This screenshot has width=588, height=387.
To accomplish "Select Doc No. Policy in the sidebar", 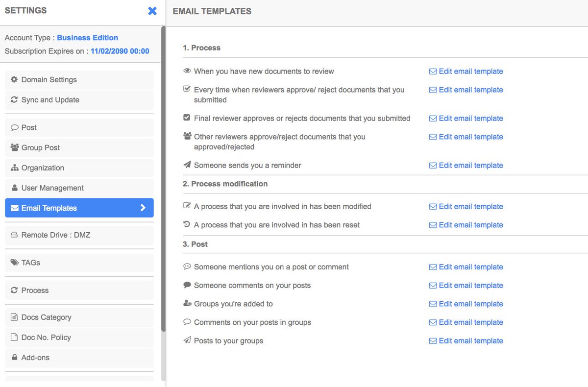I will pos(44,337).
